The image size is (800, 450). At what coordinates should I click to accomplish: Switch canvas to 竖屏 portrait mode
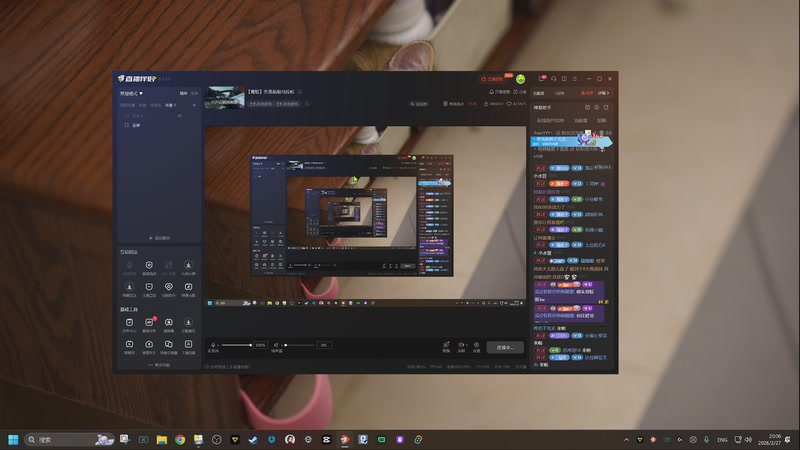(194, 93)
